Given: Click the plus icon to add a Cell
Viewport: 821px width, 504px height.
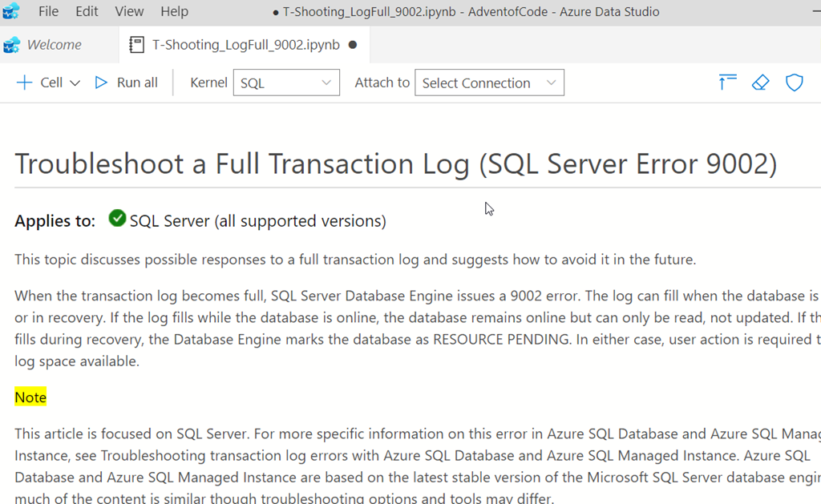Looking at the screenshot, I should pyautogui.click(x=25, y=83).
